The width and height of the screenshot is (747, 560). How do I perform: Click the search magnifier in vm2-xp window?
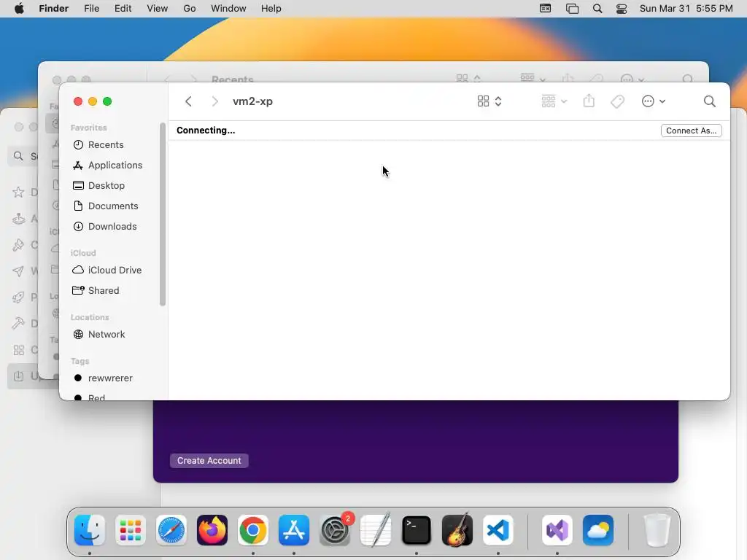point(709,101)
